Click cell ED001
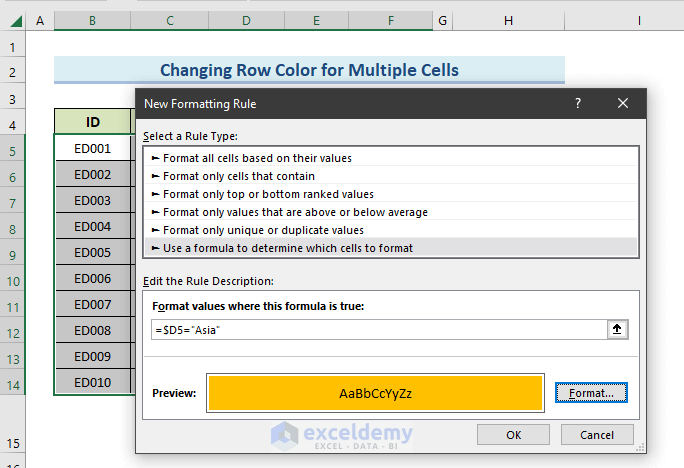Screen dimensions: 684x468 (x=92, y=149)
